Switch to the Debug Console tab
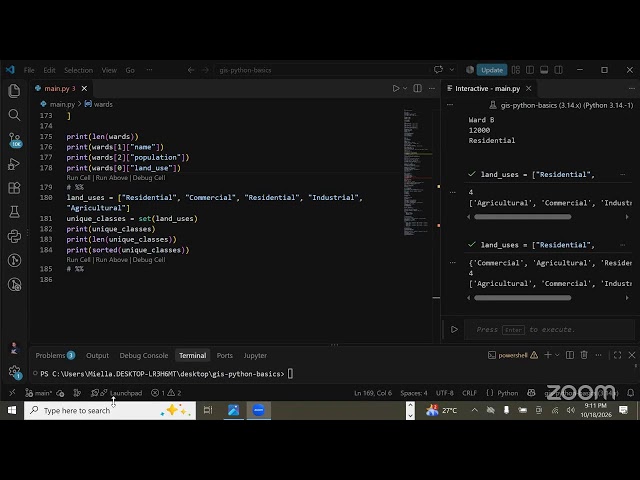Screen dimensions: 640x480 pos(144,356)
